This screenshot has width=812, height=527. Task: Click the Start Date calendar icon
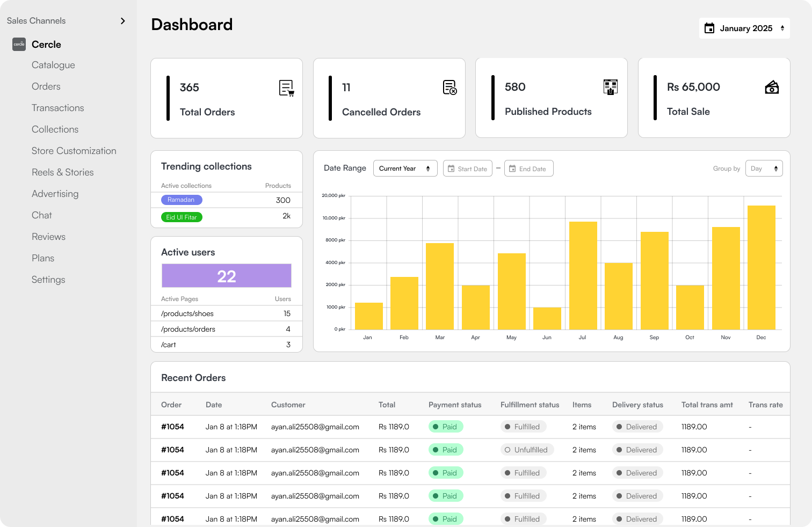[x=451, y=169]
